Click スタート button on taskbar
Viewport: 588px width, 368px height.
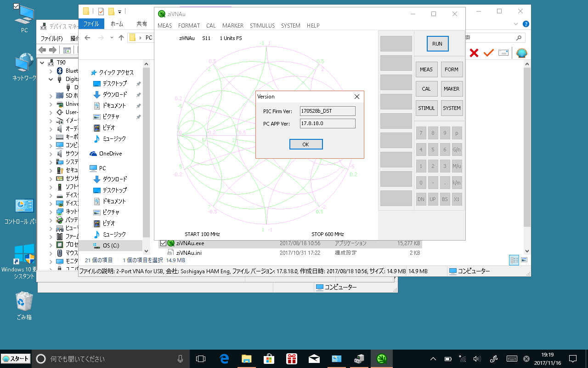click(16, 359)
